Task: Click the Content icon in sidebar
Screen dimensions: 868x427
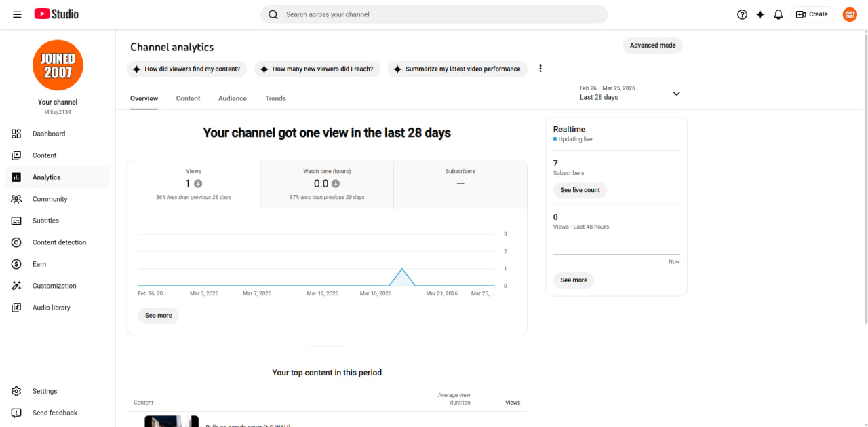Action: 16,155
